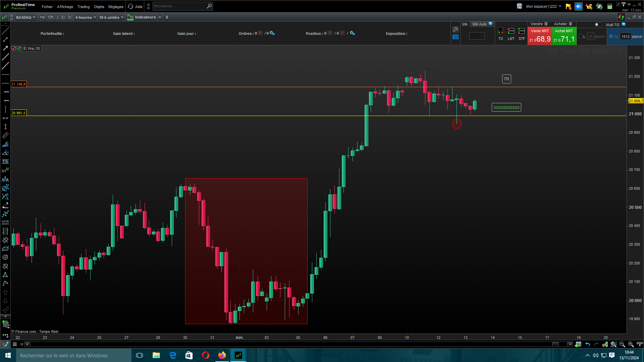
Task: Uncheck the Sg stop checkbox
Action: tap(611, 37)
